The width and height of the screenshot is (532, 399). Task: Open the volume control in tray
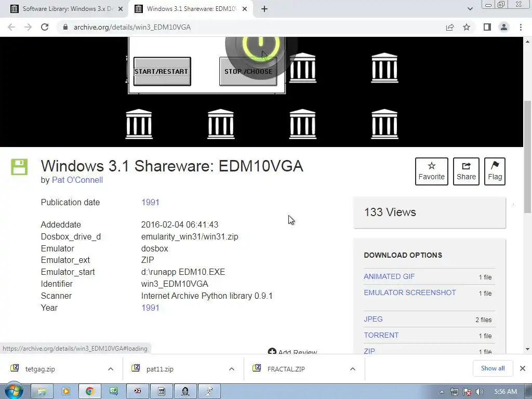(480, 392)
